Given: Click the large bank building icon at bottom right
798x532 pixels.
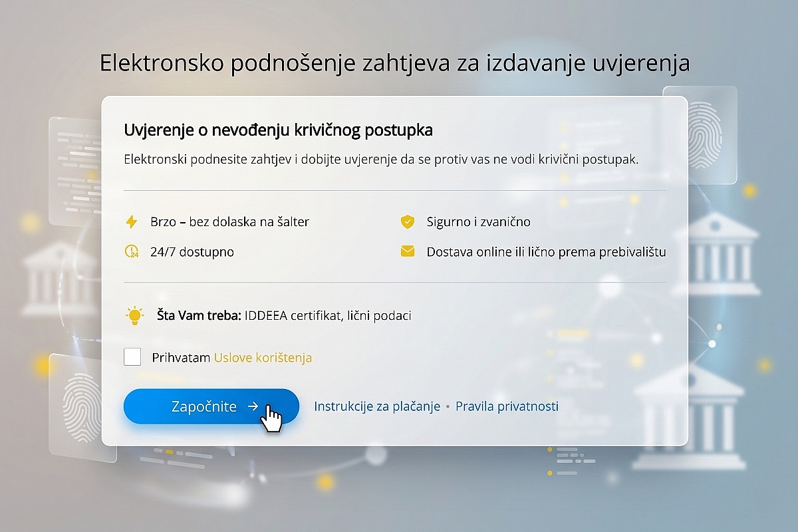Looking at the screenshot, I should (688, 416).
